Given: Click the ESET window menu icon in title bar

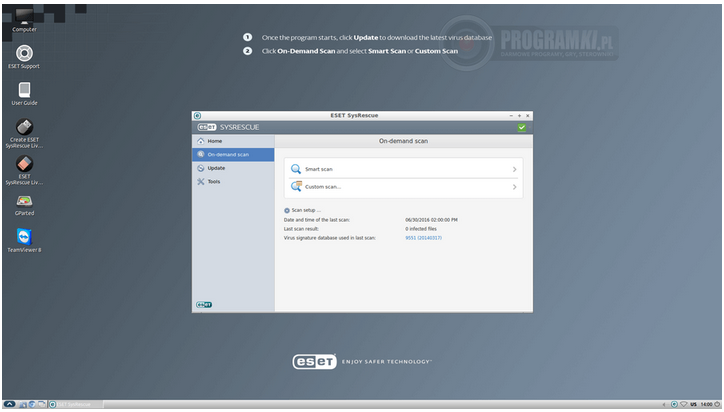Looking at the screenshot, I should pos(198,116).
